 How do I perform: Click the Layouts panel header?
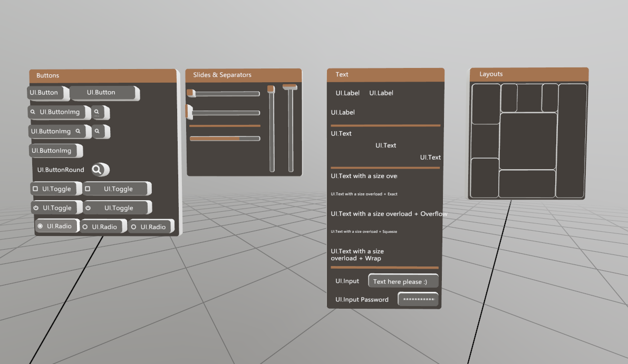528,74
